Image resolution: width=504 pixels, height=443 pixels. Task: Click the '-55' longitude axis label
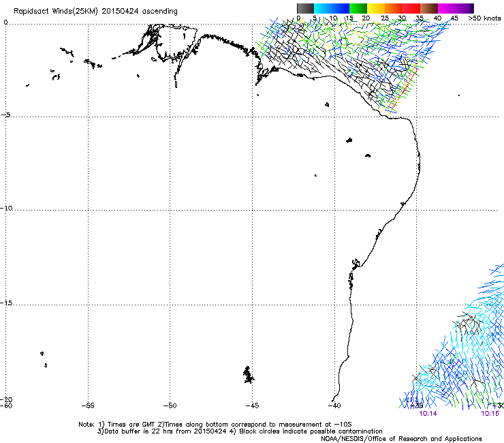point(88,406)
